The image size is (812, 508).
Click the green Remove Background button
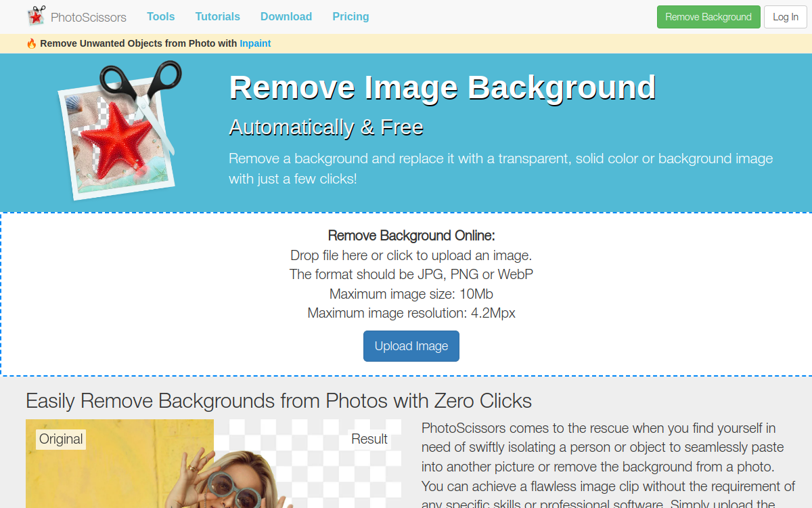pos(708,17)
